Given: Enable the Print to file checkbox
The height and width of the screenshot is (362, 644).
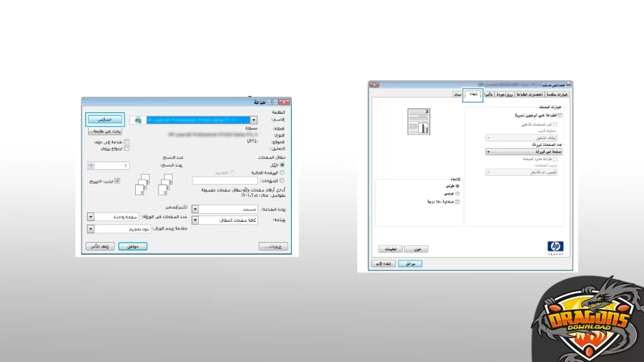Looking at the screenshot, I should click(x=126, y=142).
